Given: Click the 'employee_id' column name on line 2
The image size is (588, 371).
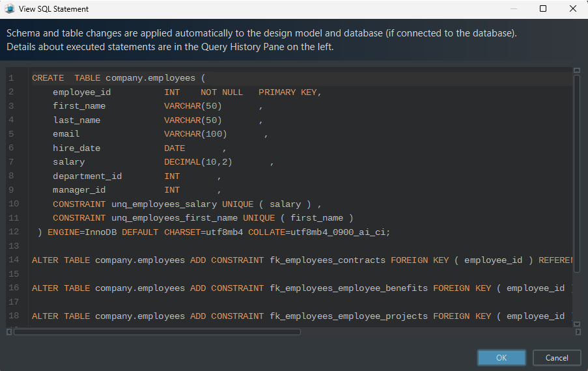Looking at the screenshot, I should [82, 92].
